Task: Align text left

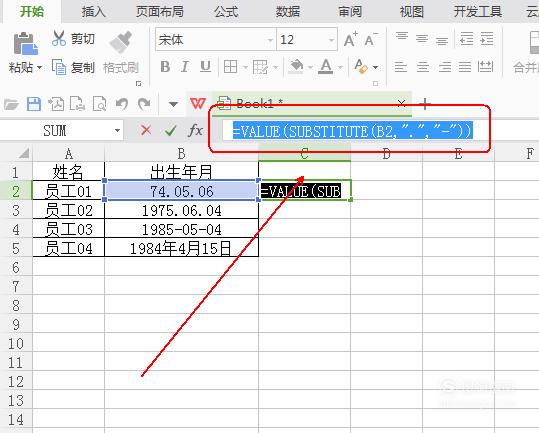Action: tap(401, 67)
